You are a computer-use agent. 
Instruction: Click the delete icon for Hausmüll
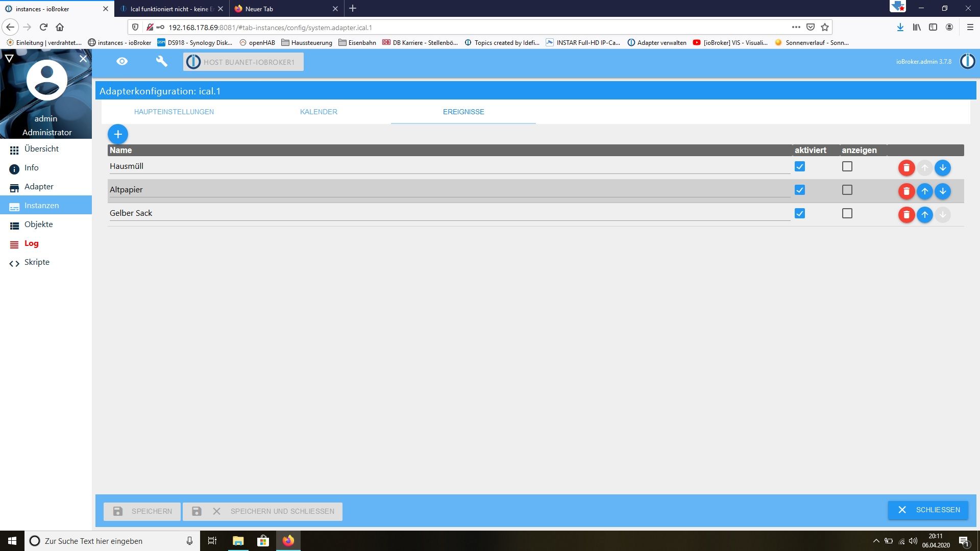click(x=906, y=167)
